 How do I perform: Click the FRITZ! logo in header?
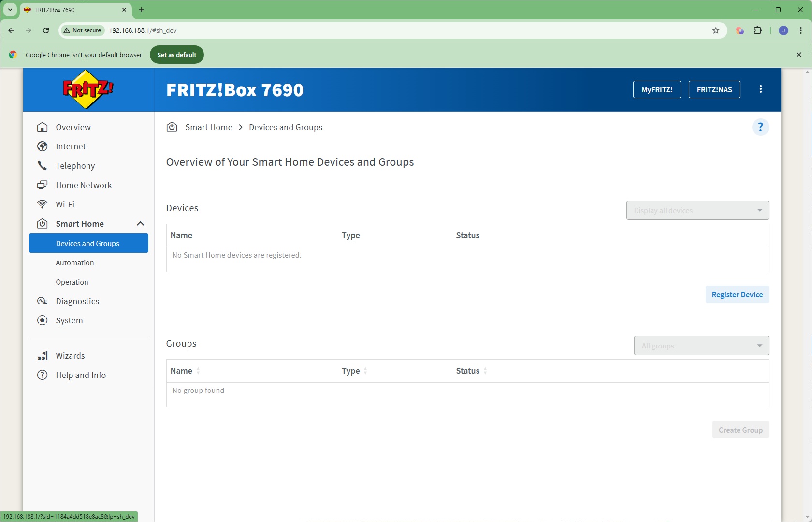point(88,89)
